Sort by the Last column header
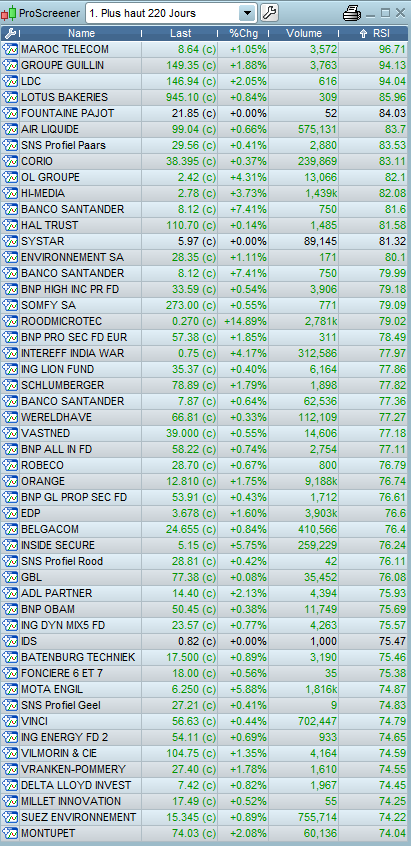The width and height of the screenshot is (411, 846). 181,33
